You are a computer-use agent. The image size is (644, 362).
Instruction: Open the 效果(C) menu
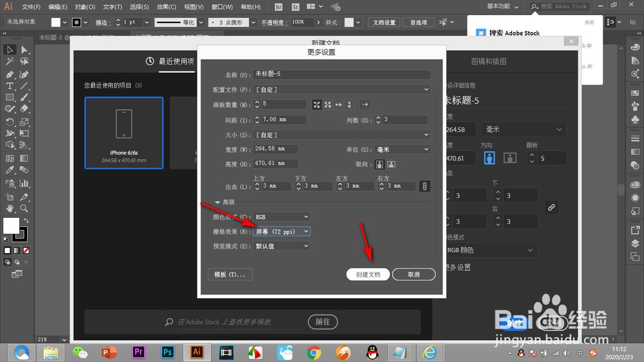point(166,7)
